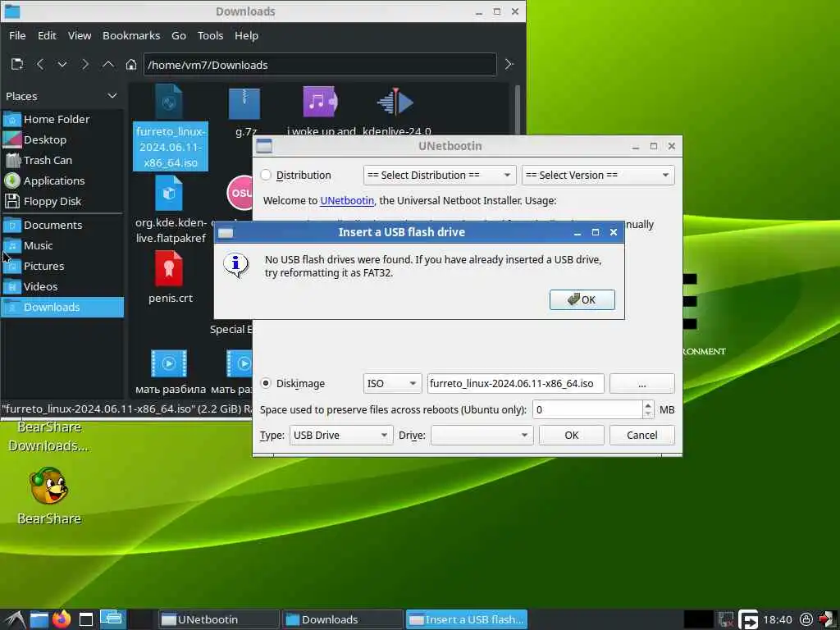This screenshot has width=840, height=630.
Task: Select Downloads folder in sidebar
Action: 62,307
